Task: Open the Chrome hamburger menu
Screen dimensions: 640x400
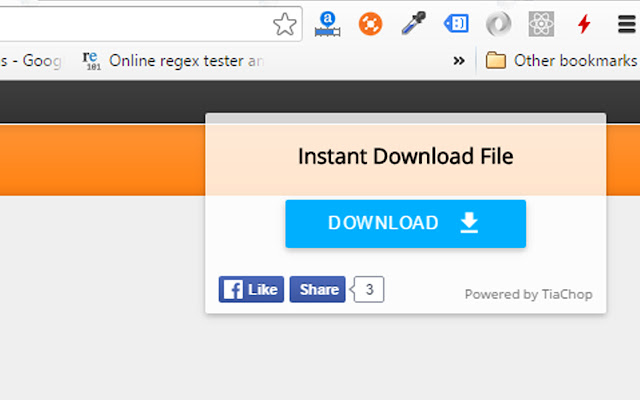Action: (x=627, y=24)
